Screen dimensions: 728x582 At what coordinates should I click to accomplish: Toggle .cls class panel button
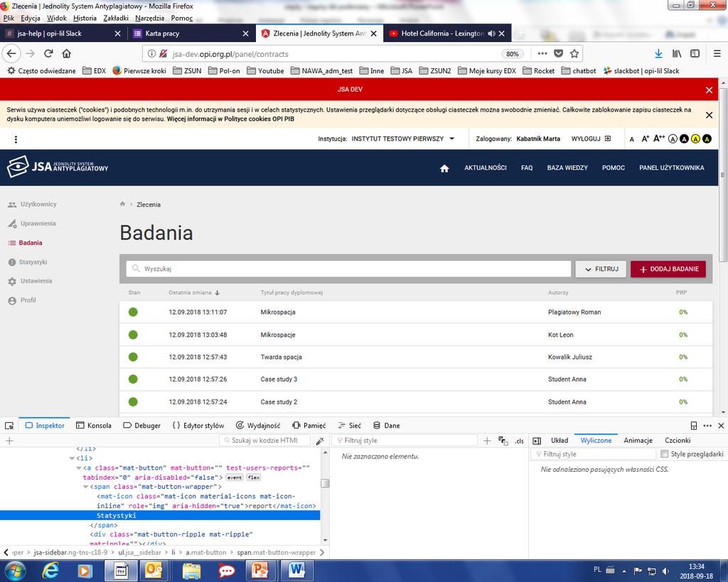[x=519, y=441]
